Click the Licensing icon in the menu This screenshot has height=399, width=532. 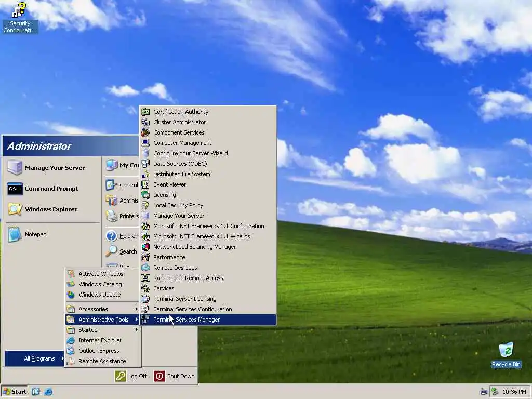[145, 195]
